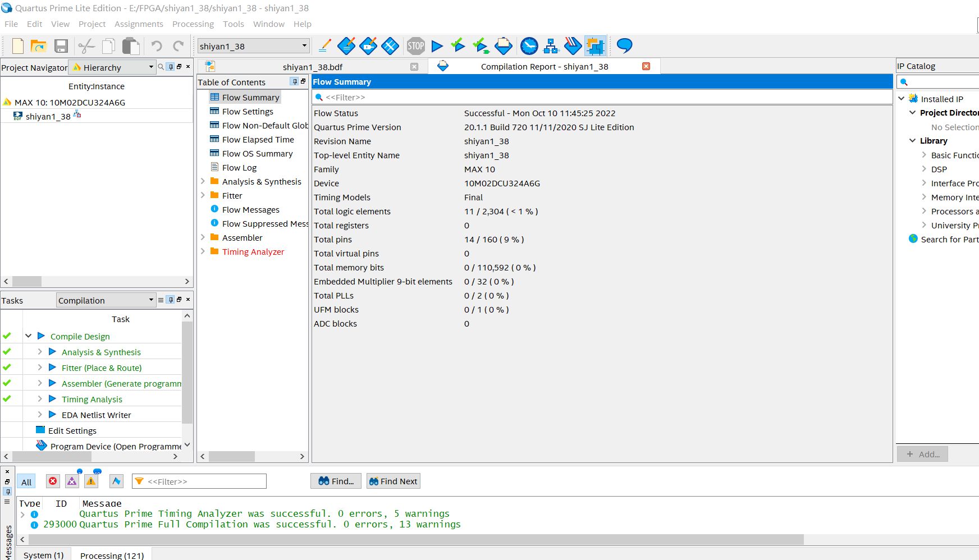Collapse the Compile Design task

(28, 336)
